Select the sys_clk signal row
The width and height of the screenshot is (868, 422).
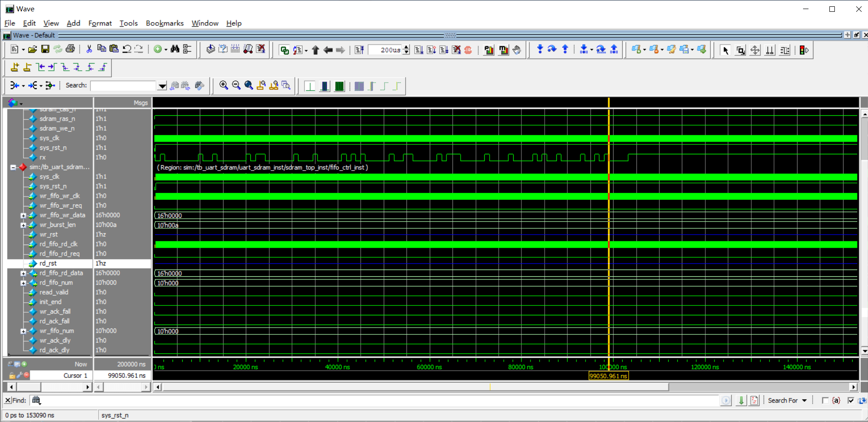50,138
